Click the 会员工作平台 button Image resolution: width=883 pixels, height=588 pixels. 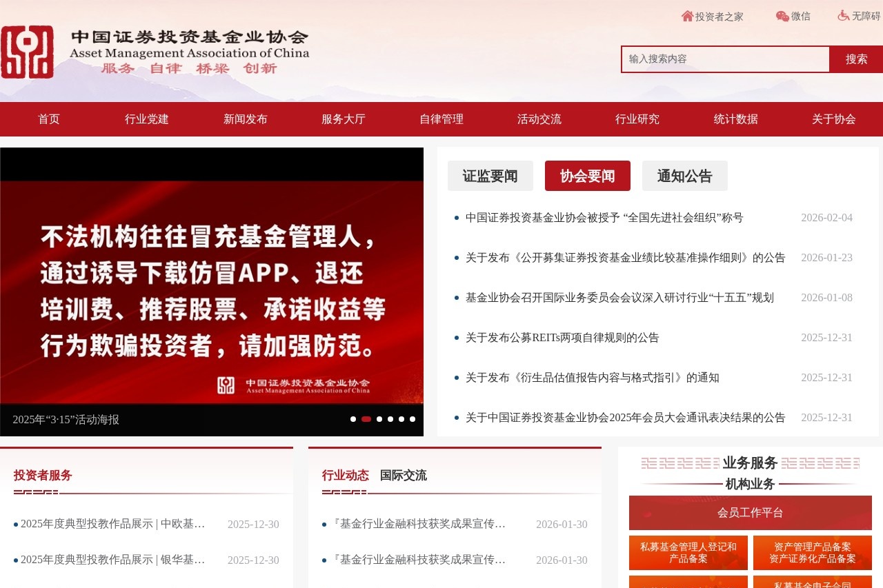click(x=751, y=513)
